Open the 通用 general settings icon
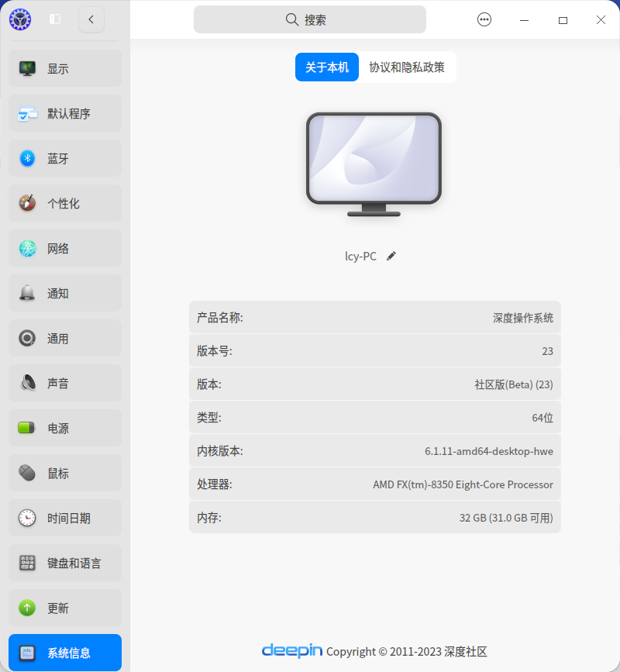 [x=27, y=338]
